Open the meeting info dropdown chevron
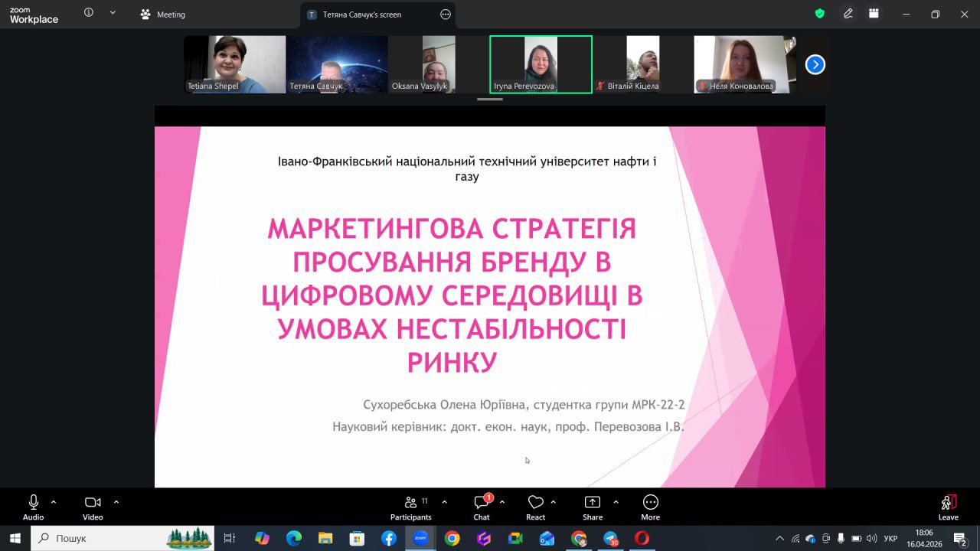 113,13
